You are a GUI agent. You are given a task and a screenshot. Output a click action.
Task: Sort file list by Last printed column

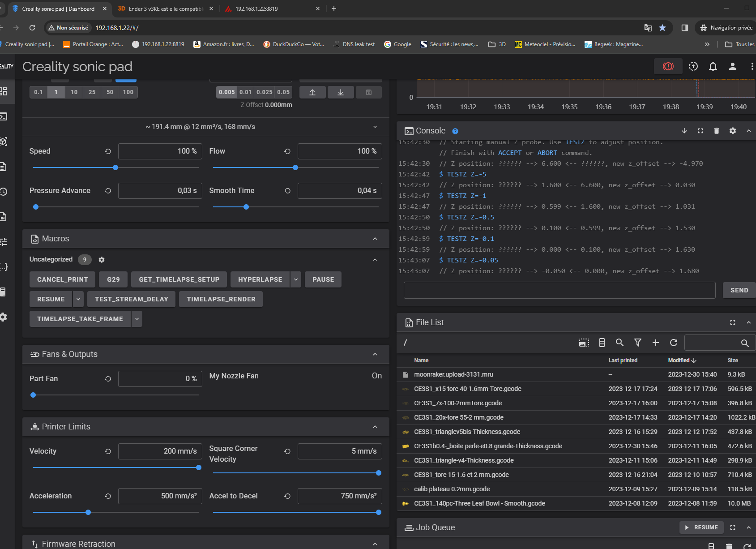pyautogui.click(x=623, y=360)
